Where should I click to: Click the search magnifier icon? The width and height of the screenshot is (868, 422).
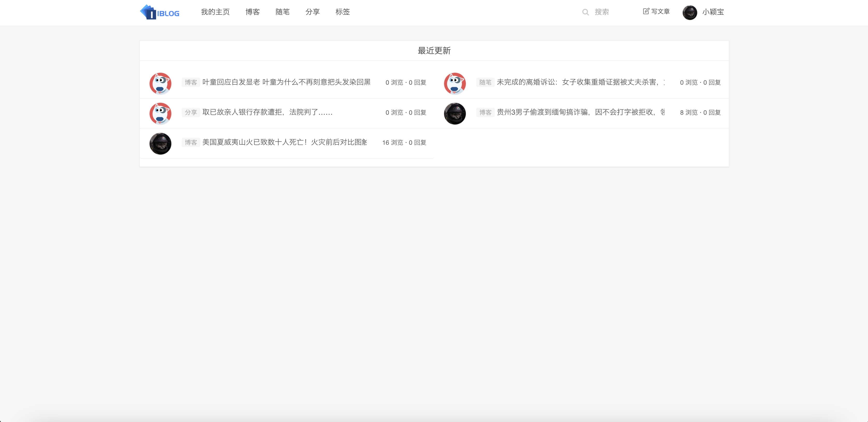[x=585, y=12]
